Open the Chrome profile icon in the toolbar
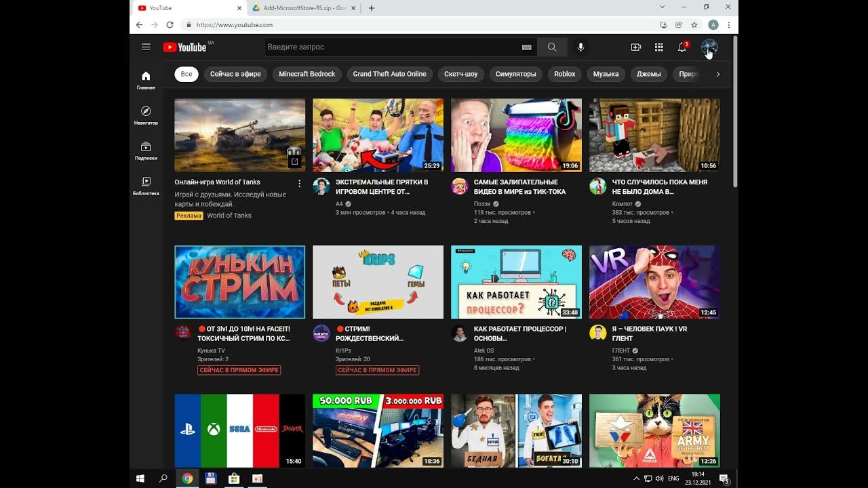This screenshot has width=868, height=488. tap(713, 24)
